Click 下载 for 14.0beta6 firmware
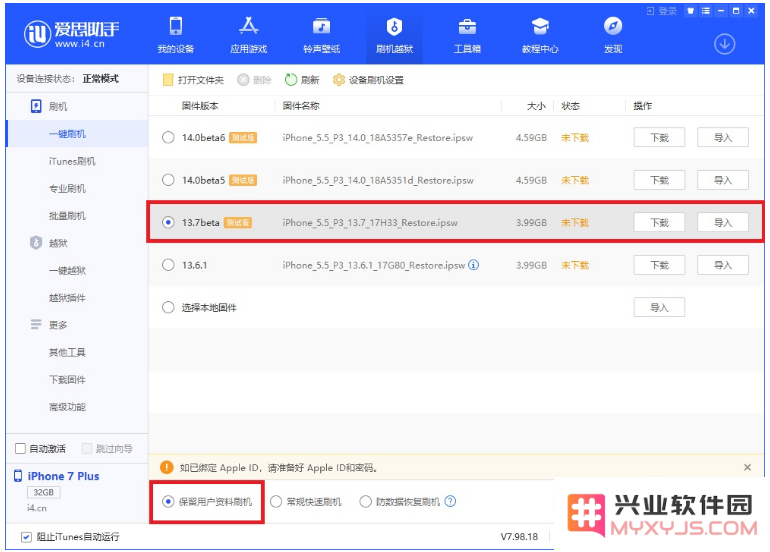Image resolution: width=770 pixels, height=552 pixels. (659, 138)
